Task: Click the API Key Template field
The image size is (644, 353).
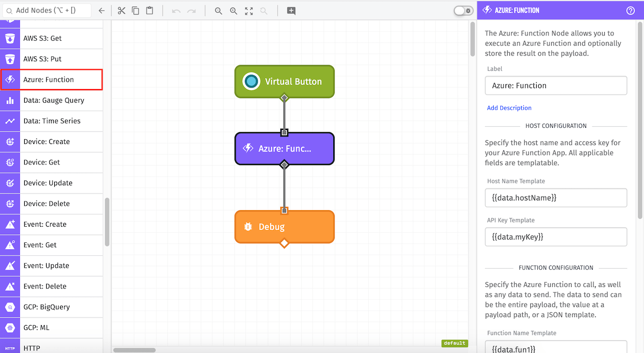Action: 556,236
